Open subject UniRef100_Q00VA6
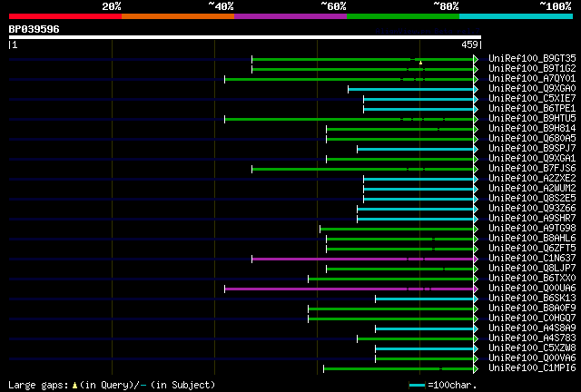The image size is (581, 392). point(532,358)
